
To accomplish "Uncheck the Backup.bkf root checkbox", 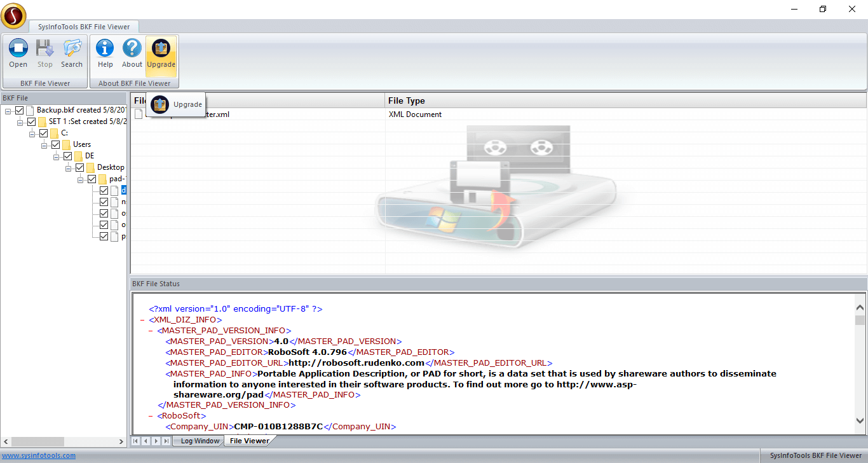I will (x=19, y=111).
